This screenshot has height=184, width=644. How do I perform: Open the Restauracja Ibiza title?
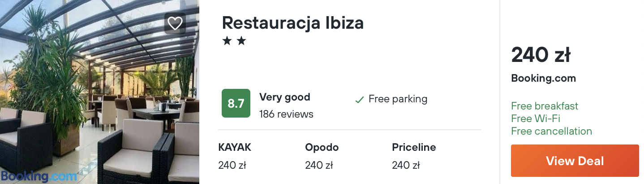click(x=293, y=23)
